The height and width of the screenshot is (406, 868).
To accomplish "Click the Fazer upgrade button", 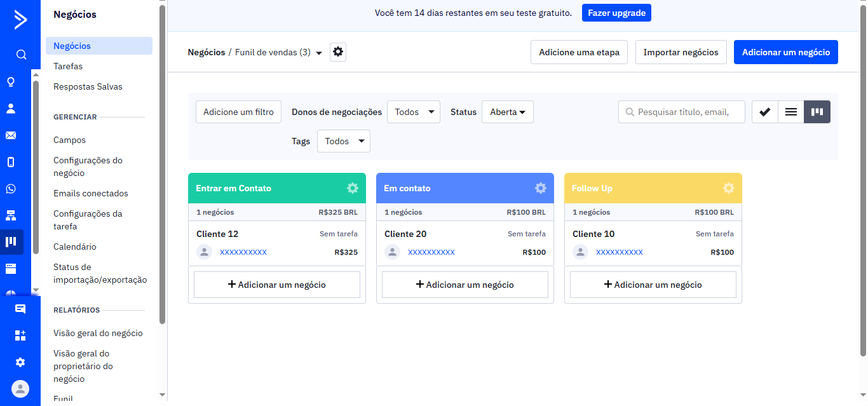I will 616,12.
